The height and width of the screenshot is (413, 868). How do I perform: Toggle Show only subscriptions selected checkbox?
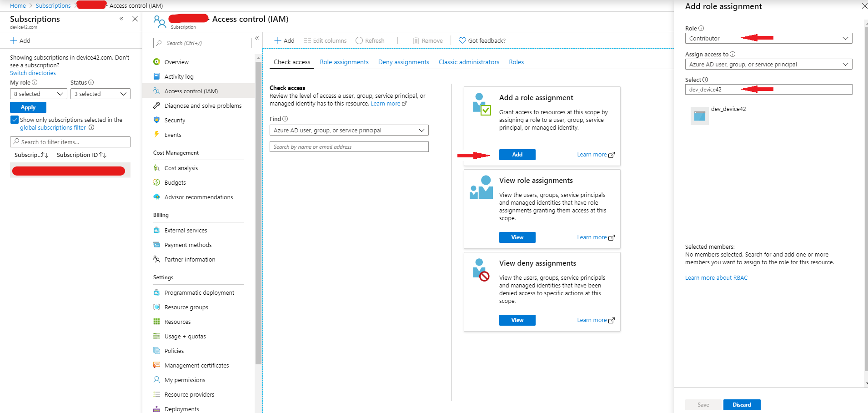15,120
